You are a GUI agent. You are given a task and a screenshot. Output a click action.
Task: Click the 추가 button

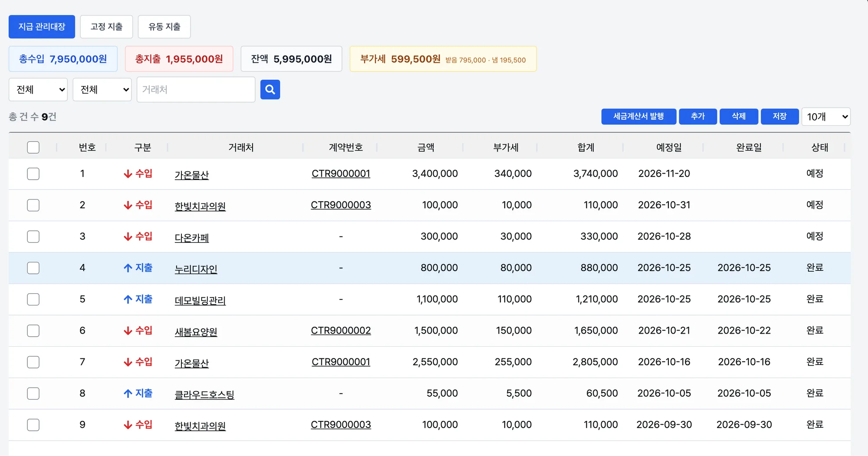tap(698, 116)
